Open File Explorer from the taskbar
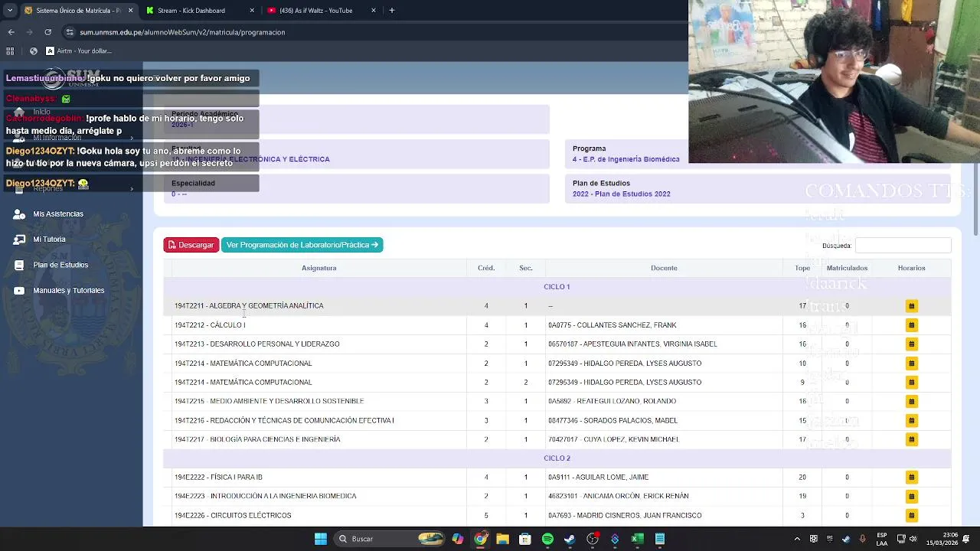Image resolution: width=980 pixels, height=551 pixels. coord(502,539)
